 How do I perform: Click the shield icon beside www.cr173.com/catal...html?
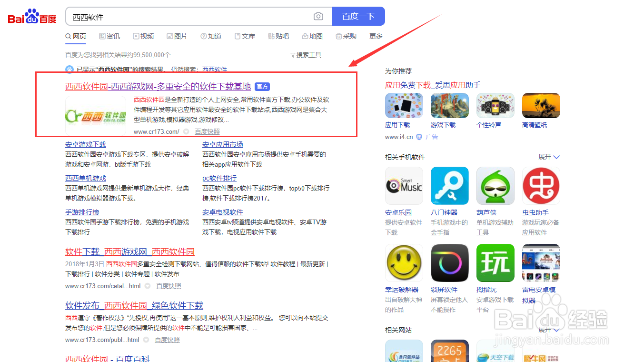click(x=148, y=286)
